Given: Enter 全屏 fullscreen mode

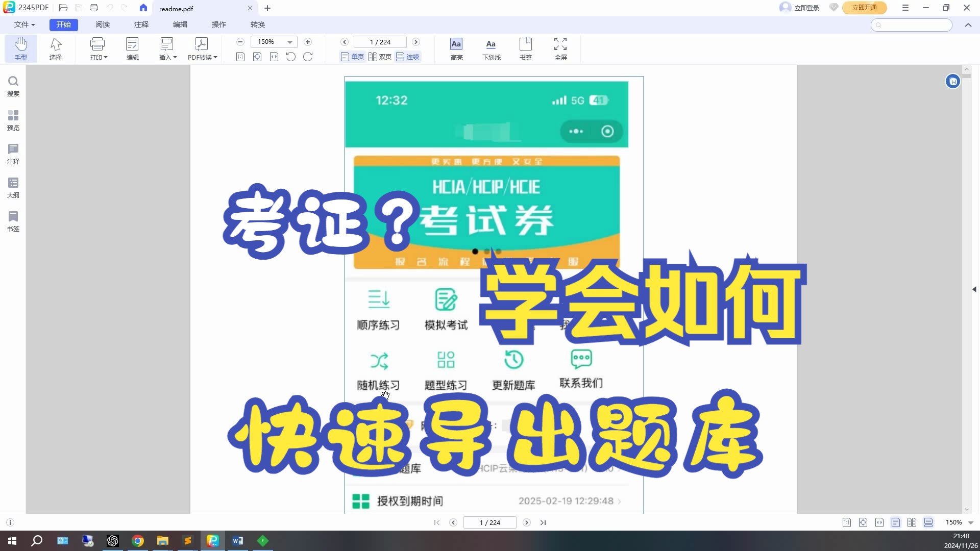Looking at the screenshot, I should tap(560, 48).
